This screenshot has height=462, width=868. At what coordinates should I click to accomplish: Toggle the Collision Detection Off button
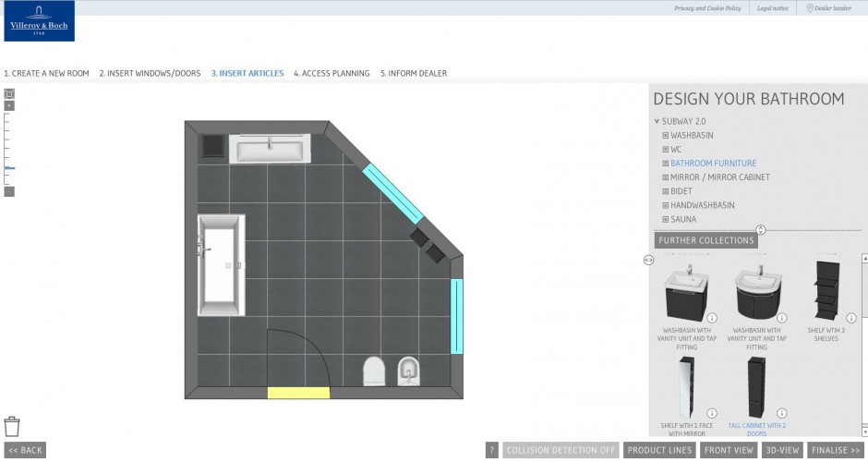click(561, 450)
